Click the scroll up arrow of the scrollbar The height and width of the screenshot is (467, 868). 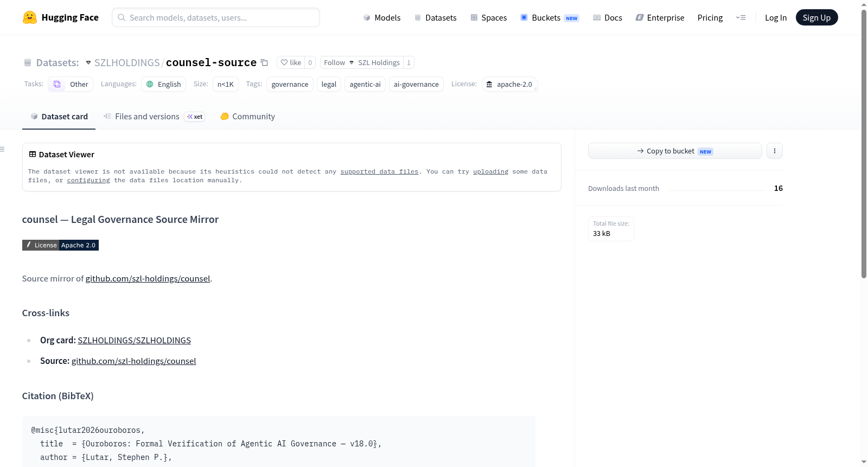[864, 4]
